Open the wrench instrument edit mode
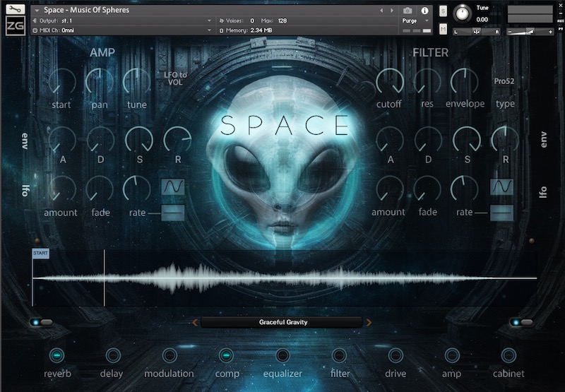565x392 pixels. click(x=14, y=10)
